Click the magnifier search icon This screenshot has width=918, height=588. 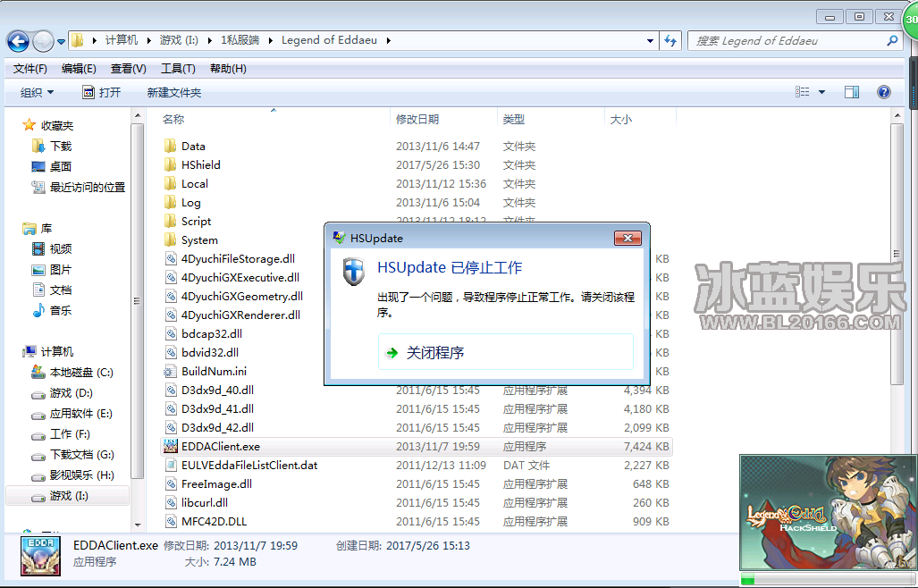(x=892, y=41)
